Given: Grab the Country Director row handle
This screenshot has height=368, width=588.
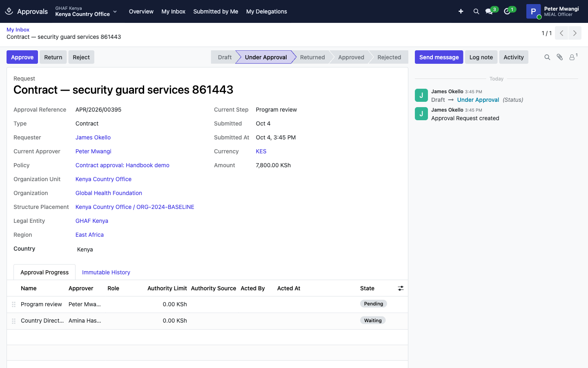Looking at the screenshot, I should click(13, 321).
